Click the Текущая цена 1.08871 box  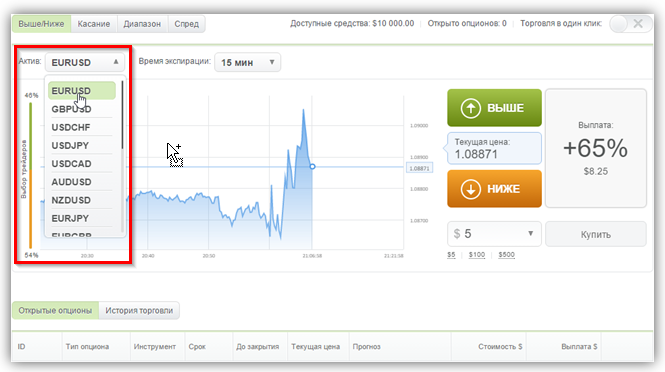(495, 148)
